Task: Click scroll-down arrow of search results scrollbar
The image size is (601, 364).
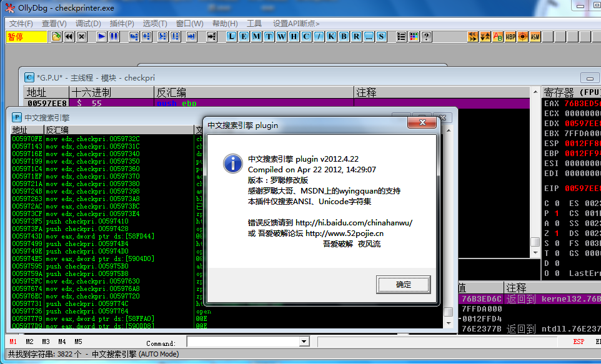Action: (x=449, y=323)
